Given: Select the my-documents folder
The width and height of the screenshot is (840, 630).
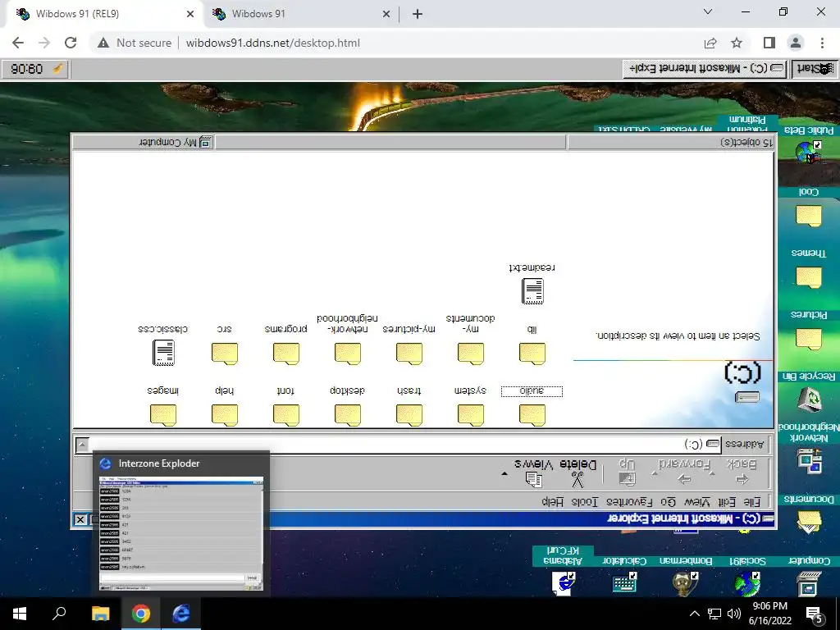Looking at the screenshot, I should pyautogui.click(x=470, y=353).
